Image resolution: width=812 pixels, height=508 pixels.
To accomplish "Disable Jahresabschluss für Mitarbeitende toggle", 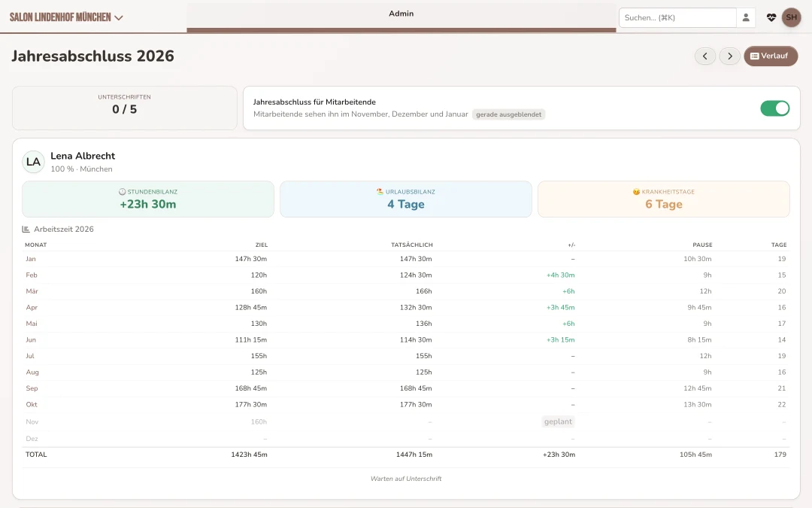I will click(774, 108).
